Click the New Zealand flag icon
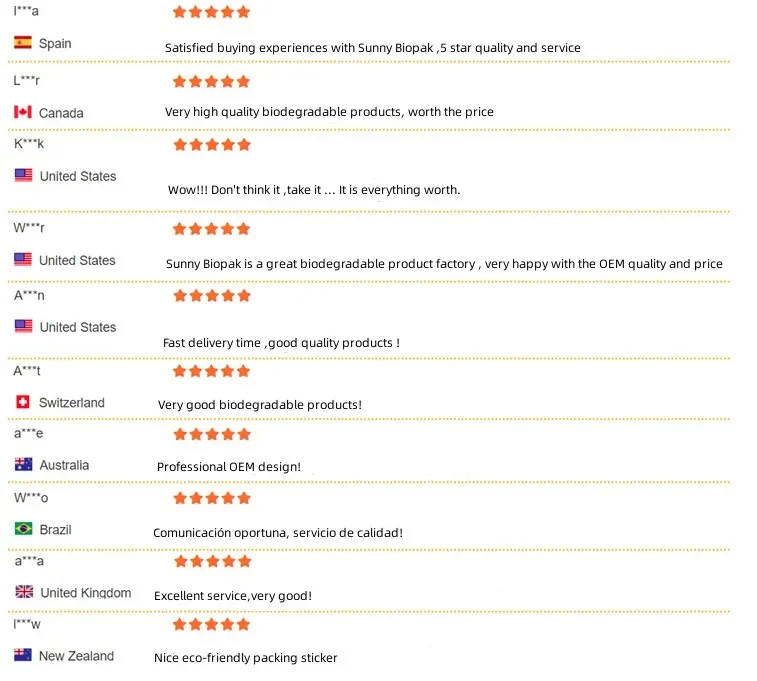This screenshot has height=681, width=757. tap(23, 655)
